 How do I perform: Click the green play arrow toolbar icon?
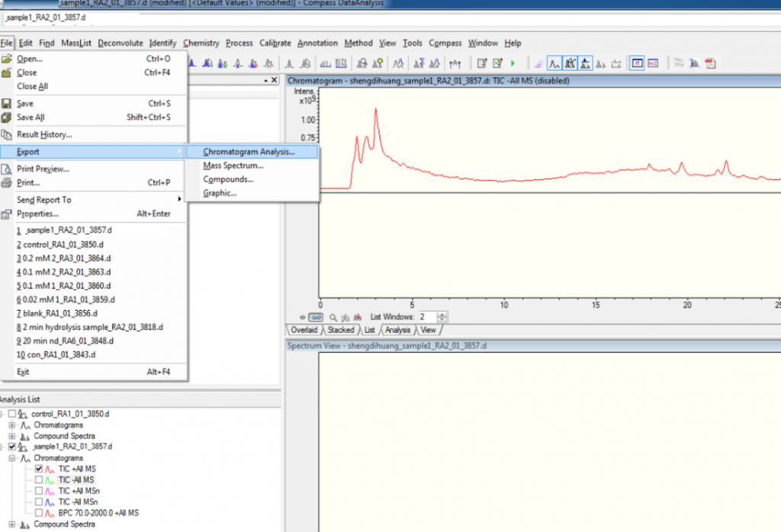click(513, 63)
